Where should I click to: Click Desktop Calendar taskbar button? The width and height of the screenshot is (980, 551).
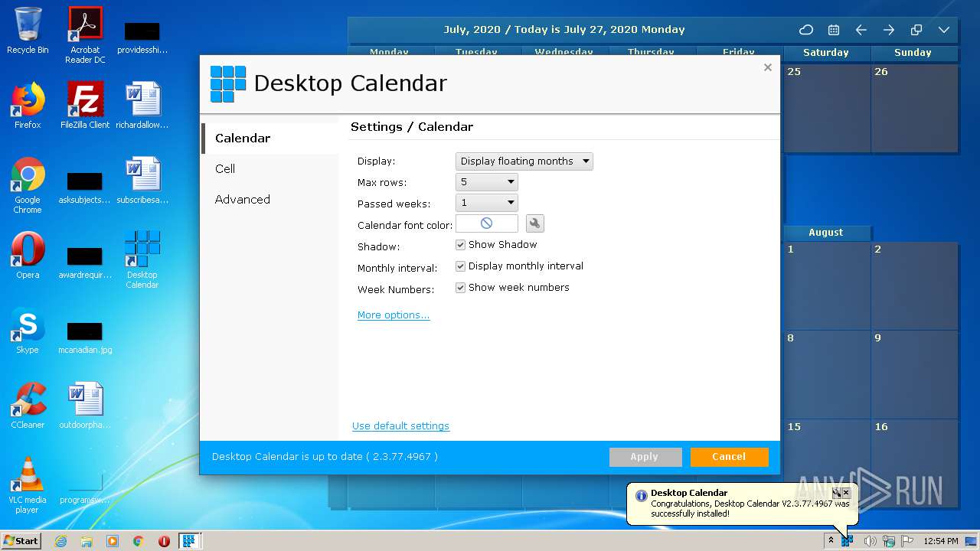(189, 541)
